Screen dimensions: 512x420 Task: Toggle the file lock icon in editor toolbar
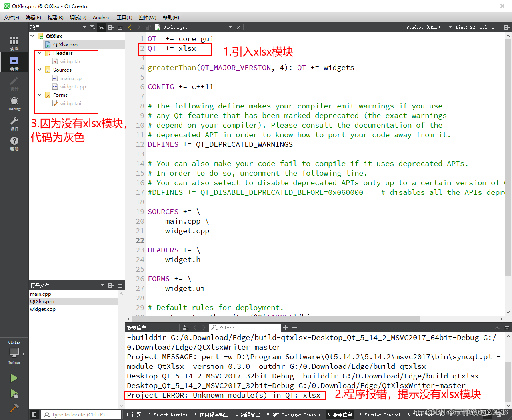(148, 27)
